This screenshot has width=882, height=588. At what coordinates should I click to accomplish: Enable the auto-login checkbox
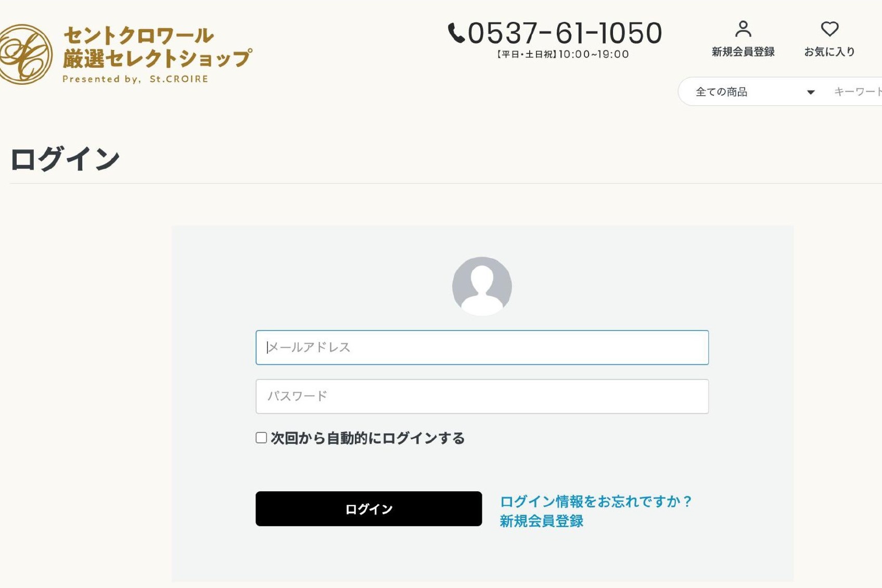pyautogui.click(x=261, y=438)
